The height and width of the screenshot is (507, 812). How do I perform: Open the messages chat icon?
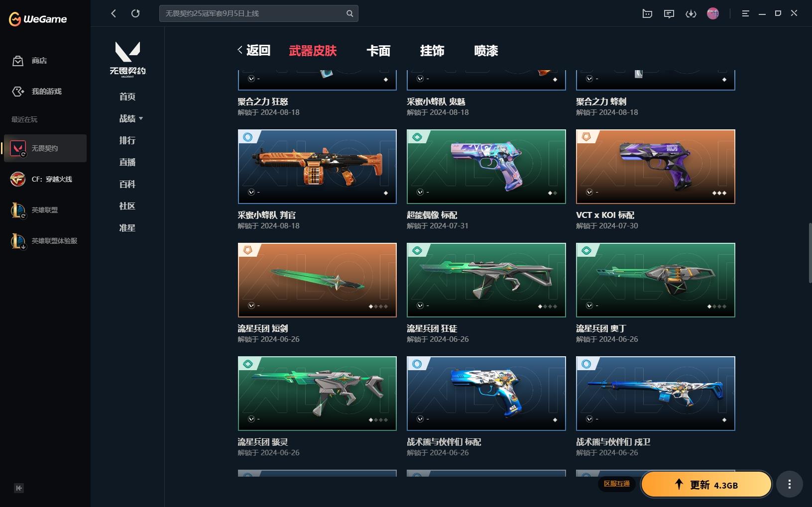pyautogui.click(x=669, y=13)
